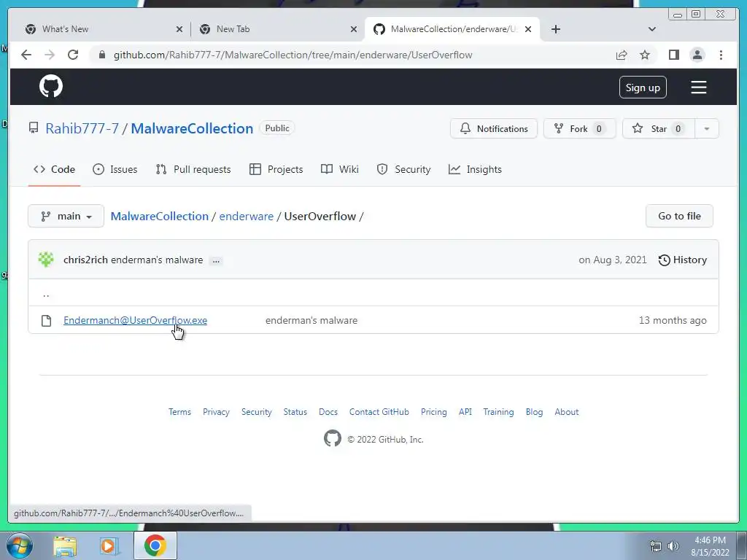Screen dimensions: 747x560
Task: Open the Insights tab
Action: (475, 169)
